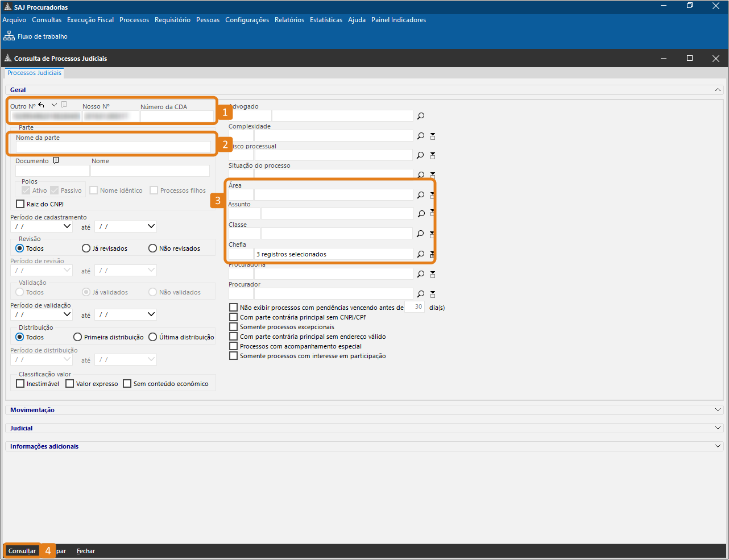The height and width of the screenshot is (560, 729).
Task: Click the Procurador list selection icon
Action: click(433, 294)
